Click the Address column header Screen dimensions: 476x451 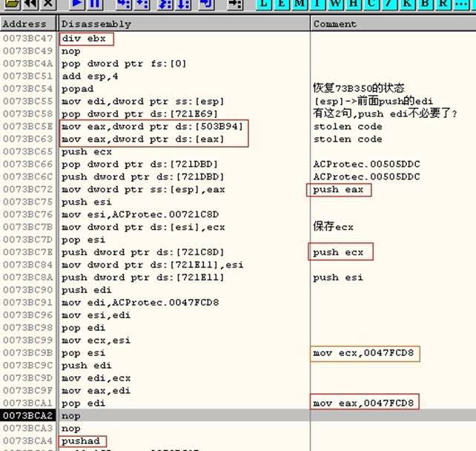point(28,24)
